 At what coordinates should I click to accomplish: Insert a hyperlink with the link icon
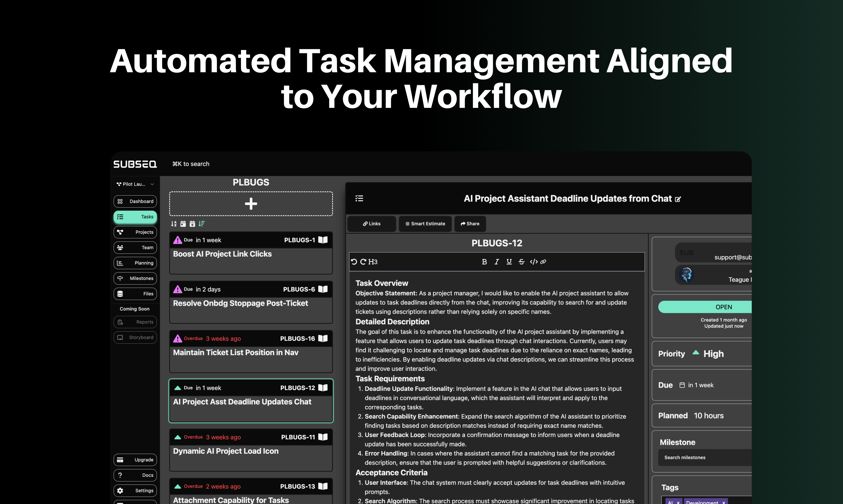543,262
